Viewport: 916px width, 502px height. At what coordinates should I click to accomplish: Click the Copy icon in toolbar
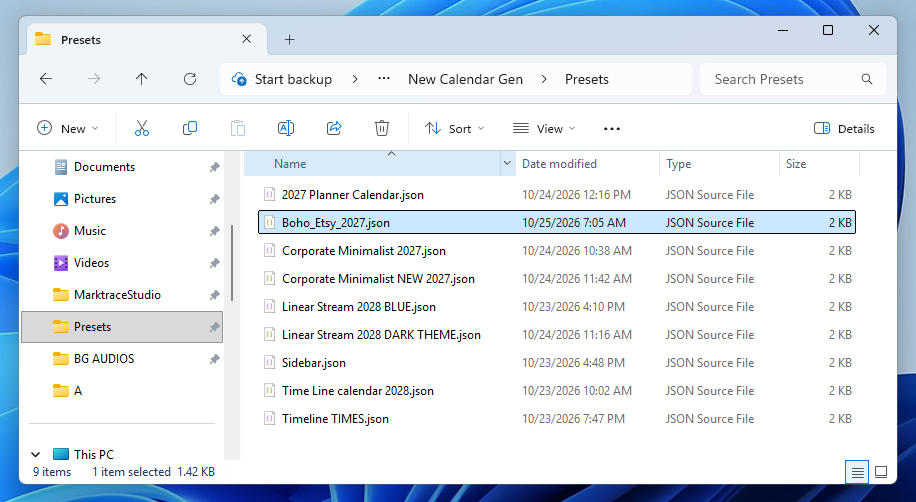pos(190,129)
